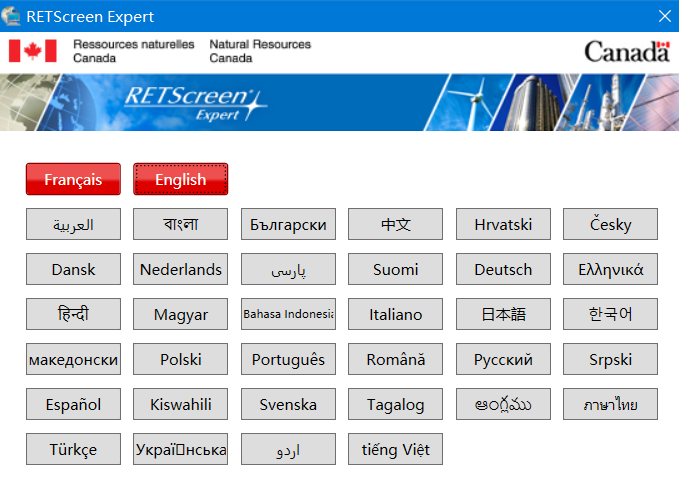The height and width of the screenshot is (491, 679).
Task: Click the 'Ressources naturelles Canada' text
Action: [134, 51]
